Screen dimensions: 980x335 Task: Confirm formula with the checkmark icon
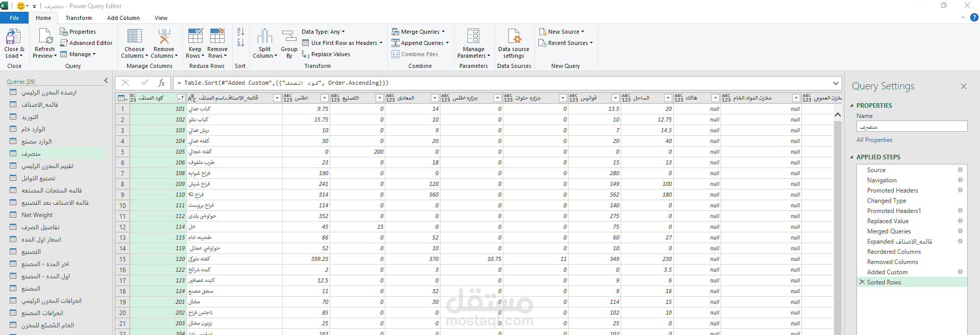144,83
